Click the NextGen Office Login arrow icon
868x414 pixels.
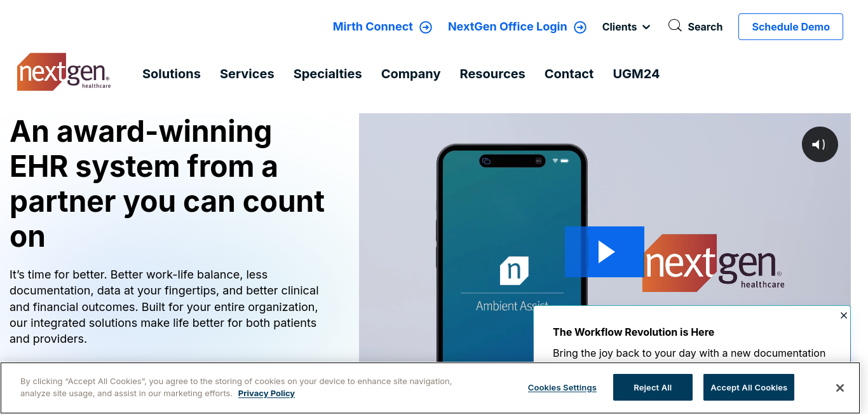(x=580, y=27)
